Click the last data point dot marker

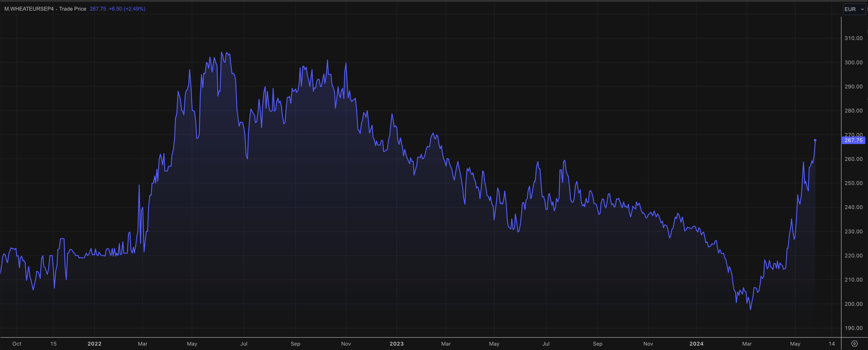[815, 140]
